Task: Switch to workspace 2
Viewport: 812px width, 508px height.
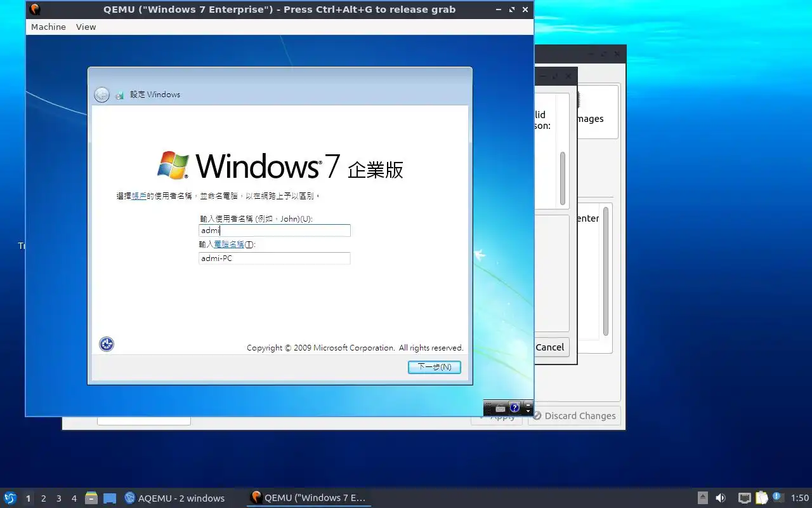Action: click(x=43, y=498)
